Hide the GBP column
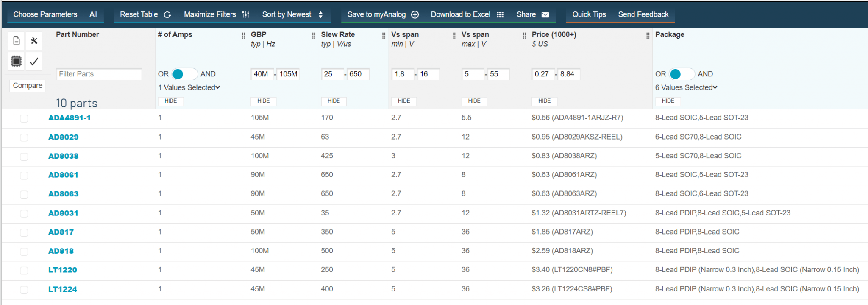The image size is (868, 305). pyautogui.click(x=264, y=101)
